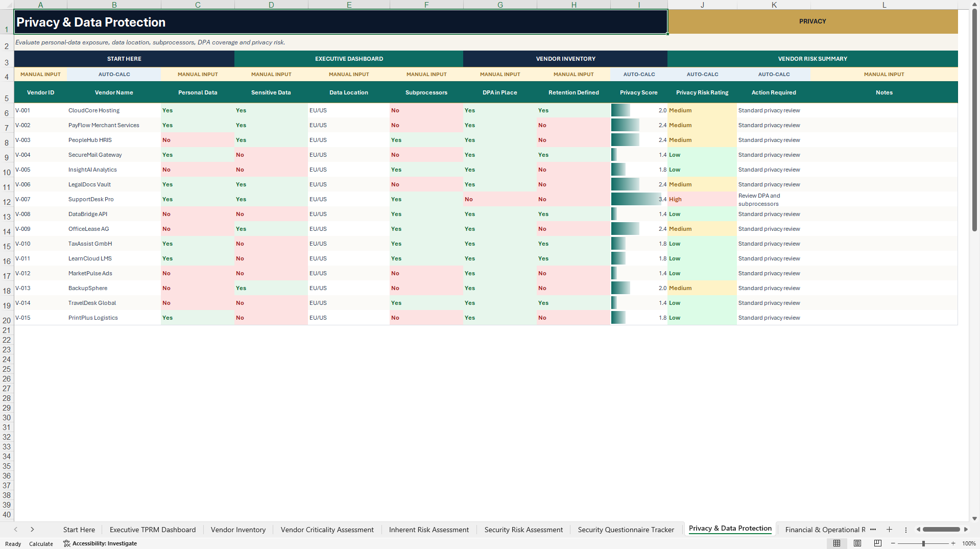Image resolution: width=980 pixels, height=549 pixels.
Task: Open Executive TPRM Dashboard tab
Action: point(153,530)
